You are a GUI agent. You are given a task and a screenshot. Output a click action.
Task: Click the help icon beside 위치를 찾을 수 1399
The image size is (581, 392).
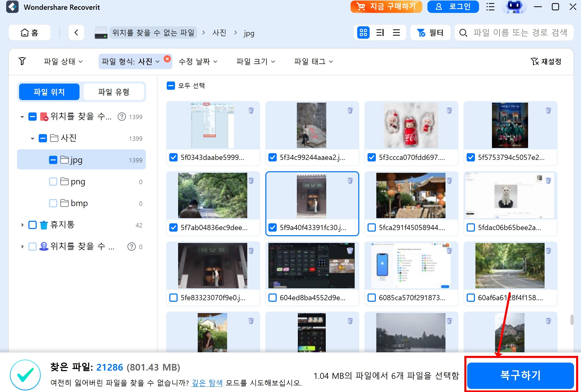(122, 117)
